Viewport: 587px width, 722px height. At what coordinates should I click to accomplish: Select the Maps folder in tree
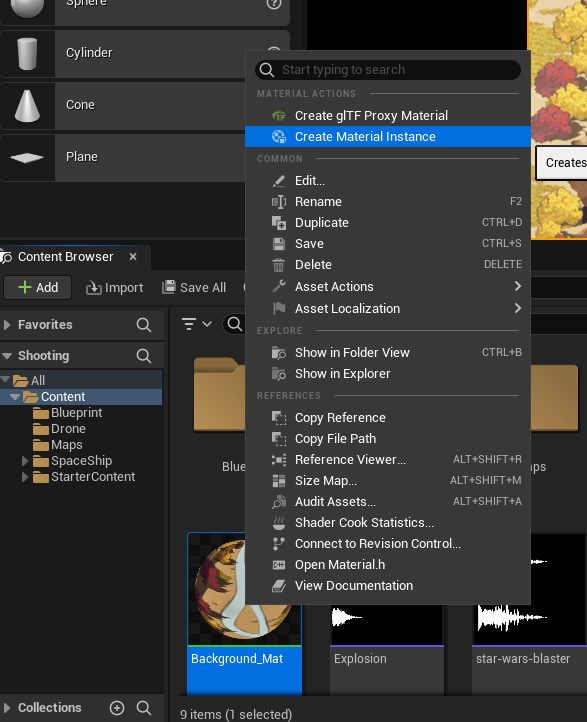pos(67,445)
